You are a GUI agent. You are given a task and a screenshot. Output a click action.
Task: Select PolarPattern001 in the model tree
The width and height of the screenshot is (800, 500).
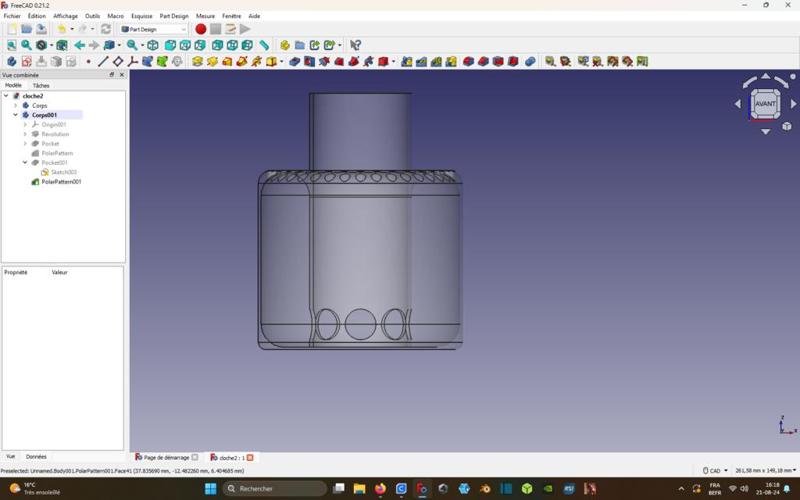[x=61, y=182]
